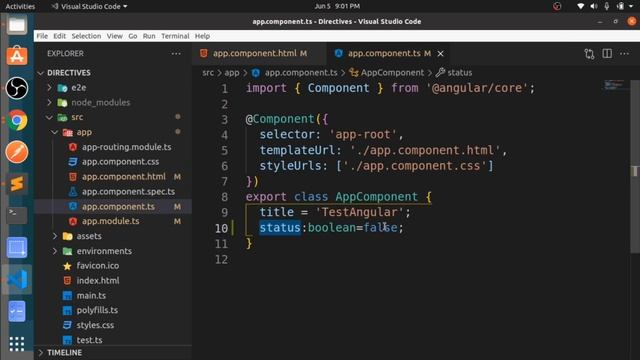Open the Help menu
Image resolution: width=640 pixels, height=360 pixels.
tap(202, 36)
